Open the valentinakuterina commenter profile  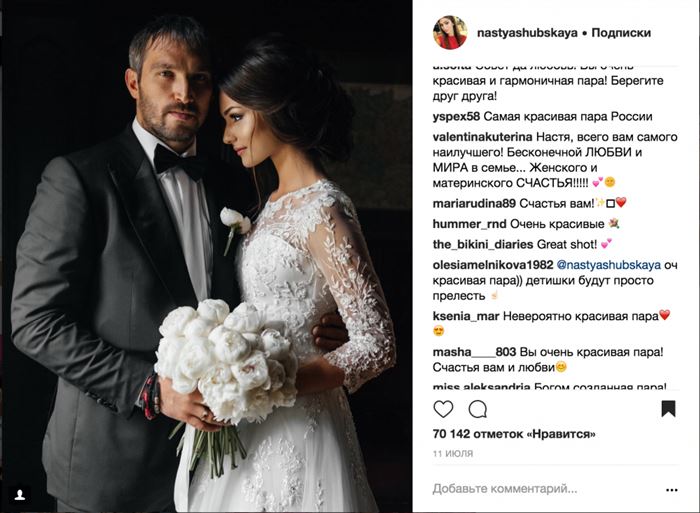click(482, 137)
